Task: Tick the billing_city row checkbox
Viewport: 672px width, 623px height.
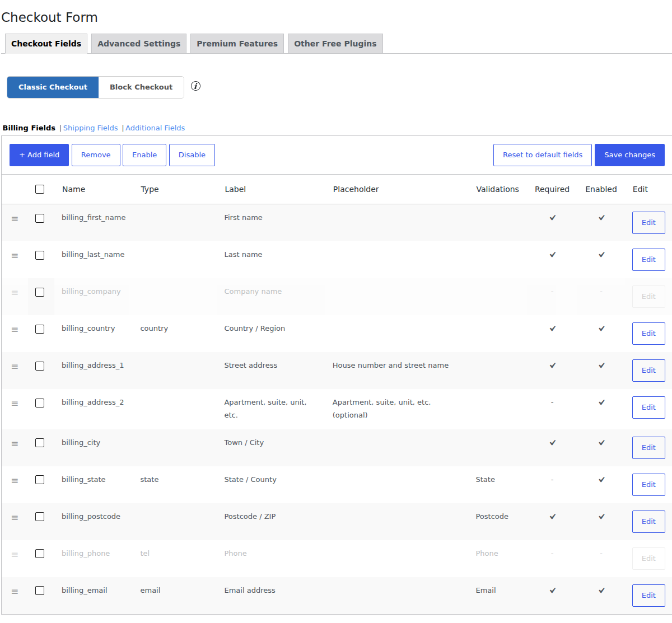Action: click(40, 443)
